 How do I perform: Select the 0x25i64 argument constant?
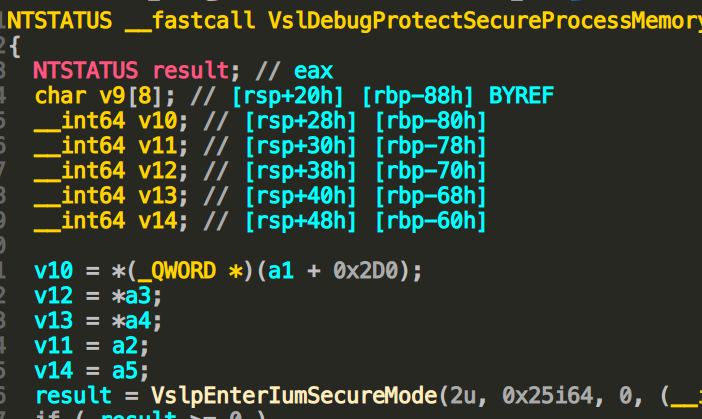pos(548,395)
